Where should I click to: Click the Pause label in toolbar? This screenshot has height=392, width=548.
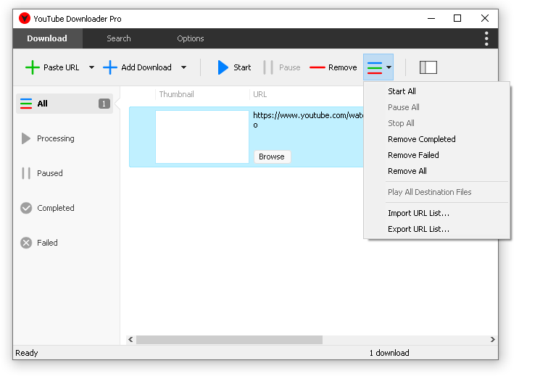coord(290,67)
